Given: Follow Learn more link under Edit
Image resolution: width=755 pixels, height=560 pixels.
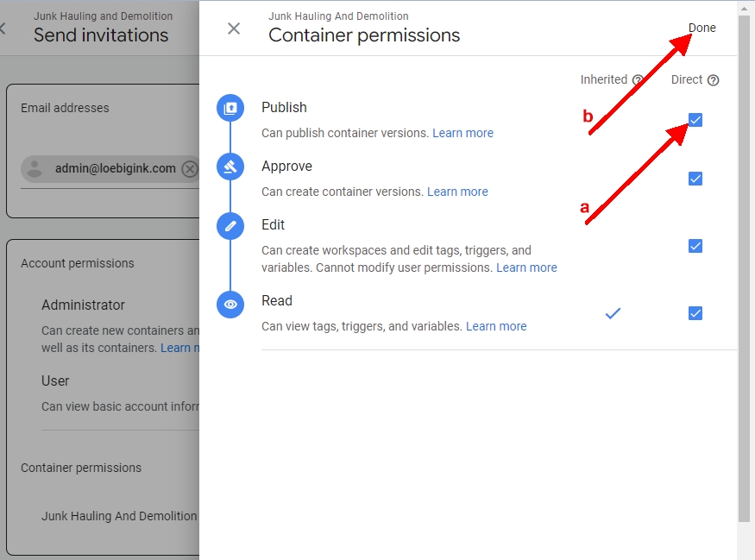Looking at the screenshot, I should click(526, 267).
